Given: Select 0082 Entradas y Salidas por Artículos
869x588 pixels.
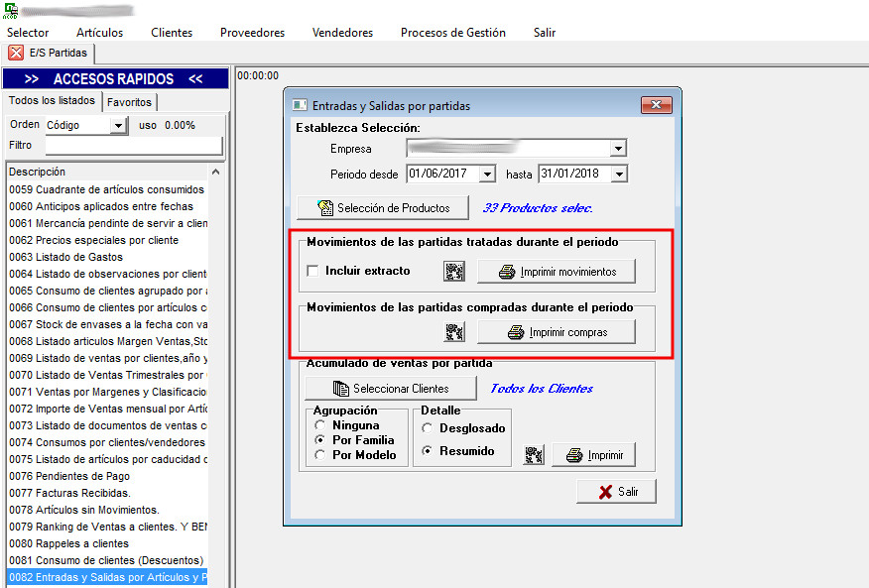Looking at the screenshot, I should [107, 577].
